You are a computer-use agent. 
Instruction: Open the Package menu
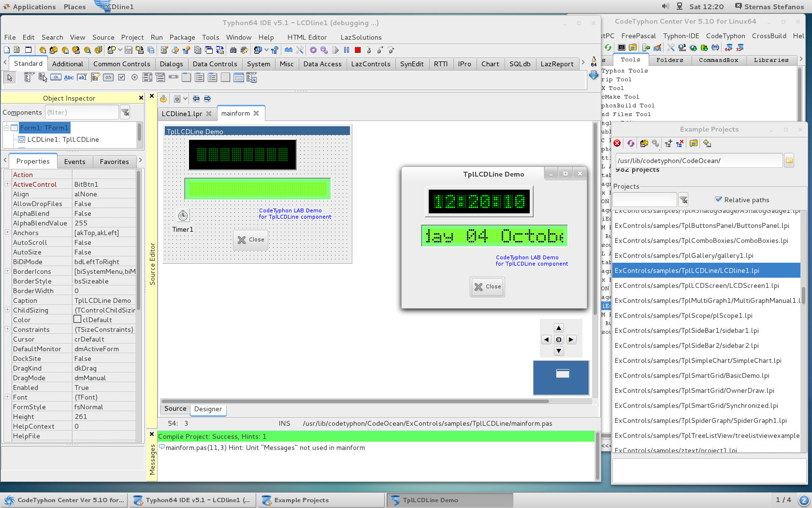182,37
